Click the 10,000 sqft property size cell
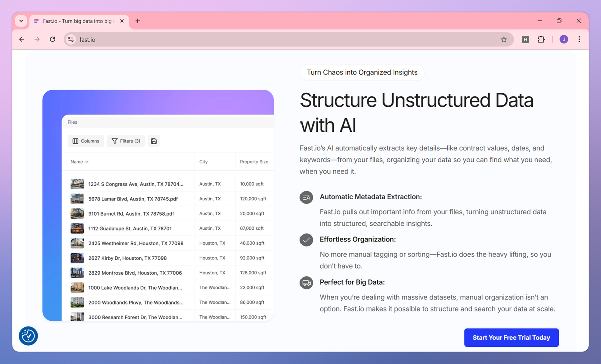Screen dimensions: 601x364 click(252, 184)
